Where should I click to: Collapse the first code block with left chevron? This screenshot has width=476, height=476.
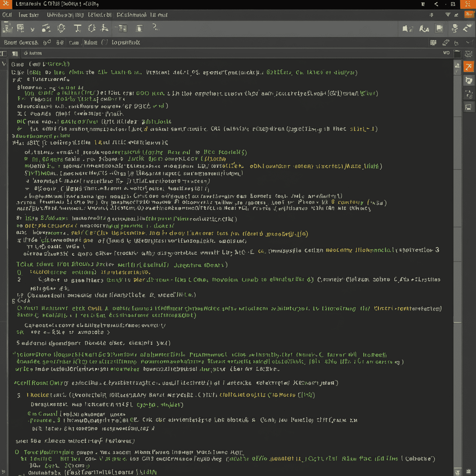pyautogui.click(x=4, y=64)
